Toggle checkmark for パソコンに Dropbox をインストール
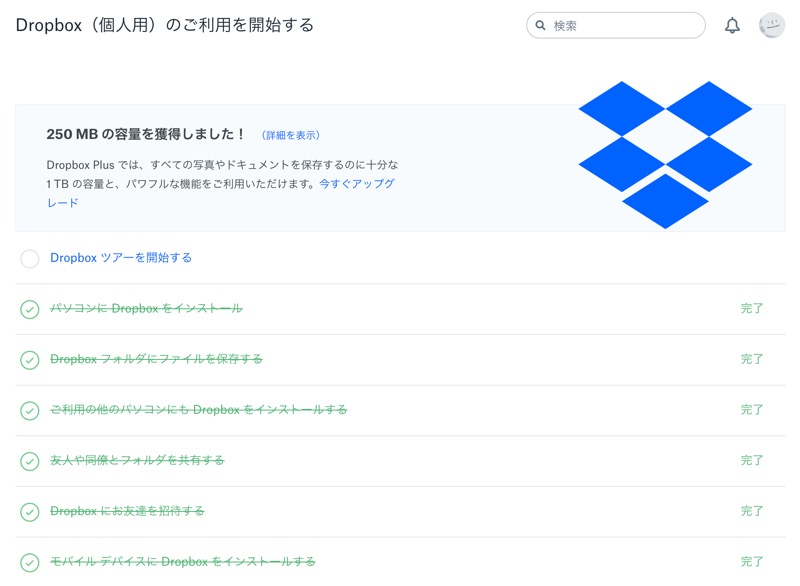Screen dimensions: 800x586 tap(30, 309)
